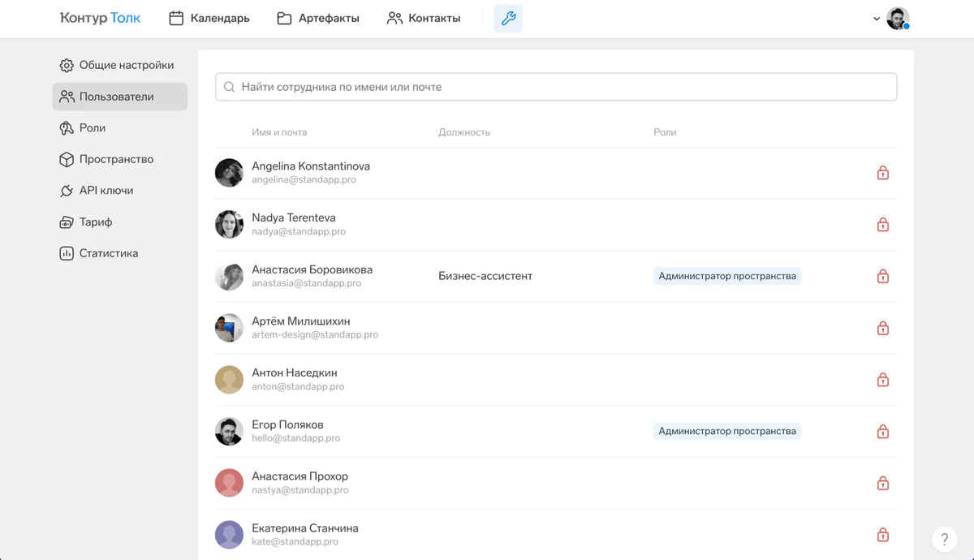Click the lock icon for Анастасия Прохор
Viewport: 974px width, 560px height.
[883, 483]
